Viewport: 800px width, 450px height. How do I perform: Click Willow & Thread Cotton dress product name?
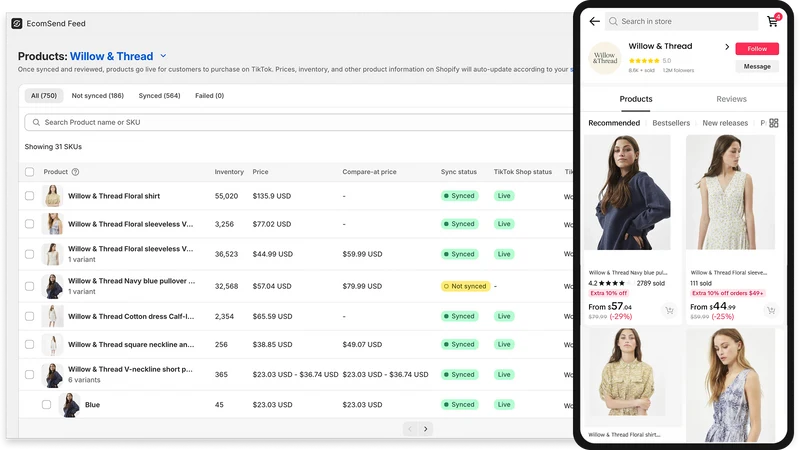pyautogui.click(x=131, y=316)
